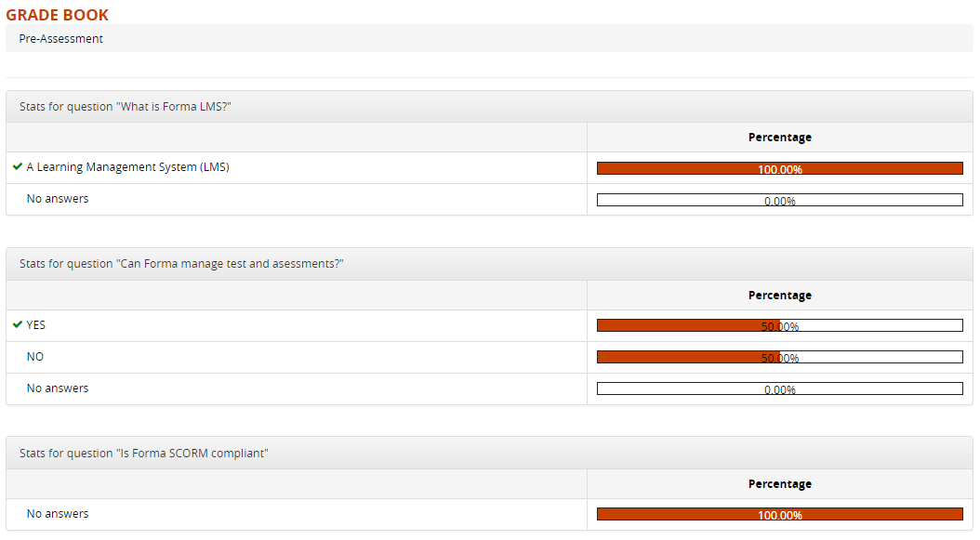Viewport: 980px width, 540px height.
Task: Click the 100.00% bar in the SCORM panel
Action: 780,514
